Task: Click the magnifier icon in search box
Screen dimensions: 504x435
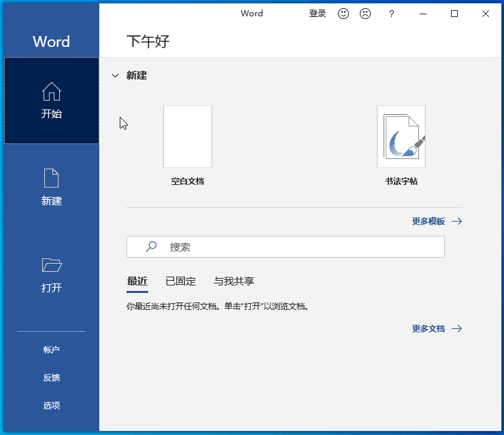Action: point(152,247)
